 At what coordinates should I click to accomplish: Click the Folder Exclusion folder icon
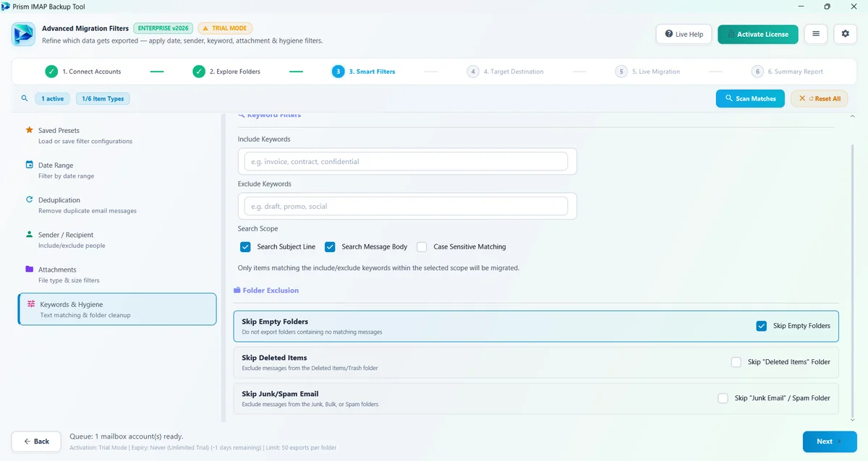237,290
